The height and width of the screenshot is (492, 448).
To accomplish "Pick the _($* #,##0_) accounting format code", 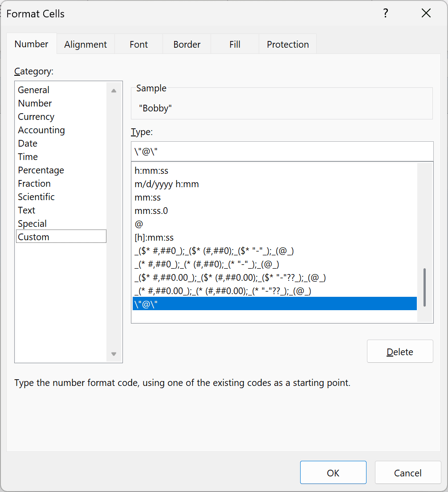I will (275, 251).
